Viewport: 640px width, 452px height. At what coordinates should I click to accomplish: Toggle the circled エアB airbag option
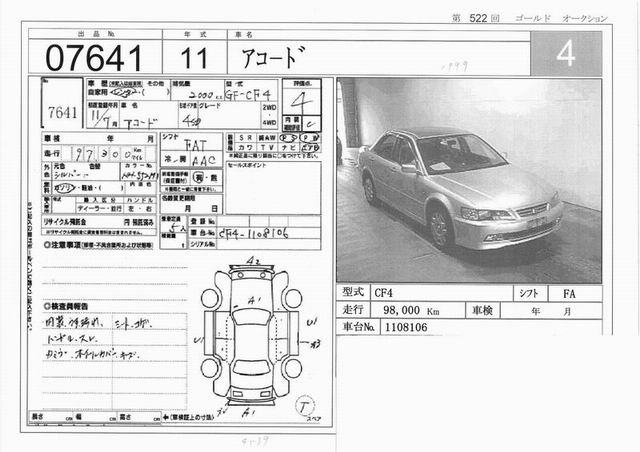310,148
